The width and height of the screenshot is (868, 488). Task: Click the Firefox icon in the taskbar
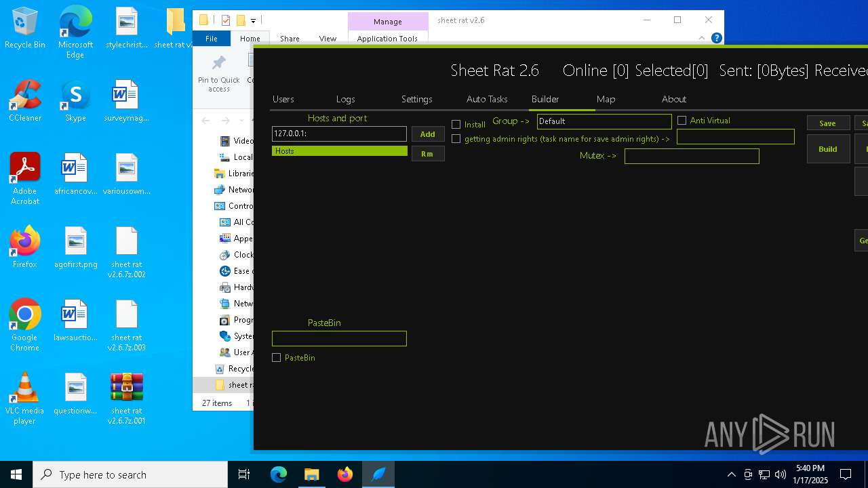click(345, 474)
